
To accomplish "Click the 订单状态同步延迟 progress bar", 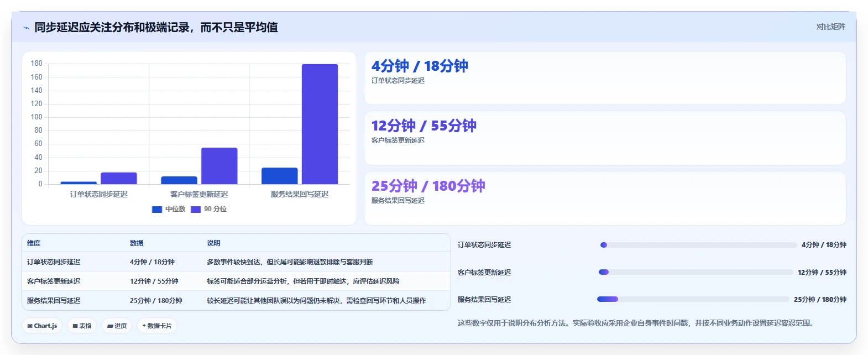I will [x=699, y=245].
